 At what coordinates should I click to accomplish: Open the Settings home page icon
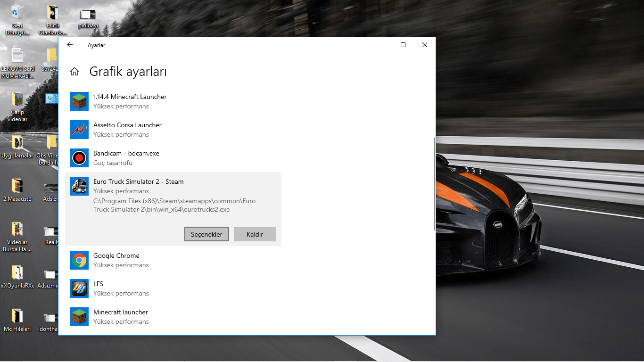point(74,72)
